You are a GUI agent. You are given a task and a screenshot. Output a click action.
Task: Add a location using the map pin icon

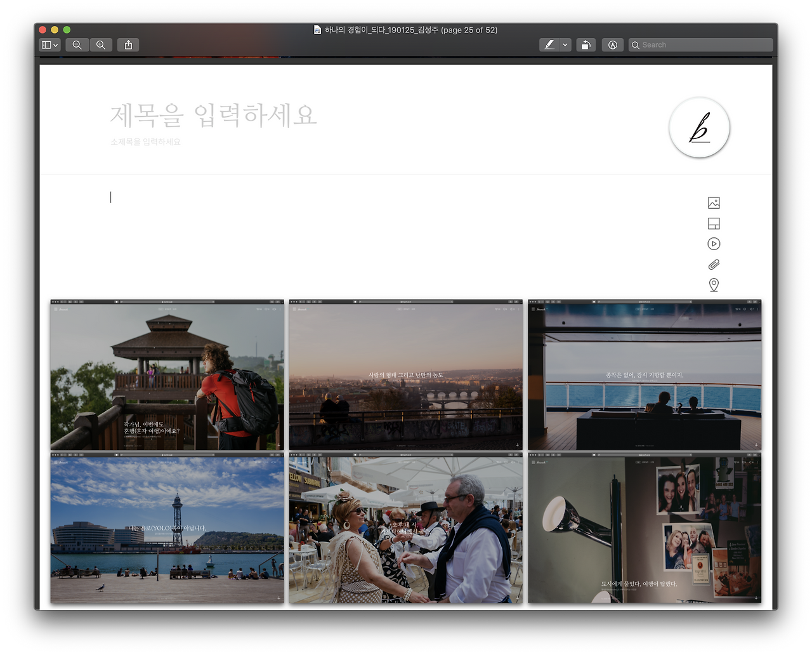[x=713, y=285]
